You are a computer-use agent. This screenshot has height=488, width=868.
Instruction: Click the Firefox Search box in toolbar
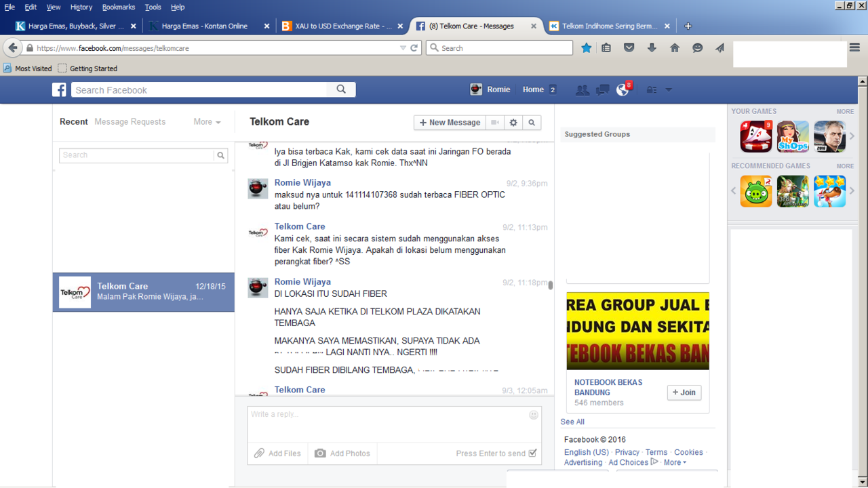point(500,48)
